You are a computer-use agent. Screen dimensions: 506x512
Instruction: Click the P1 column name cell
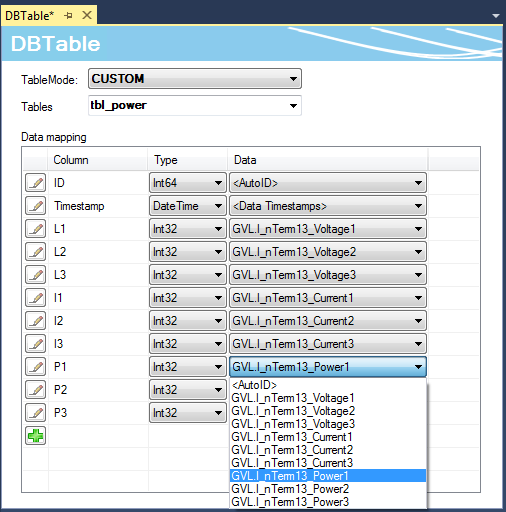[x=98, y=367]
